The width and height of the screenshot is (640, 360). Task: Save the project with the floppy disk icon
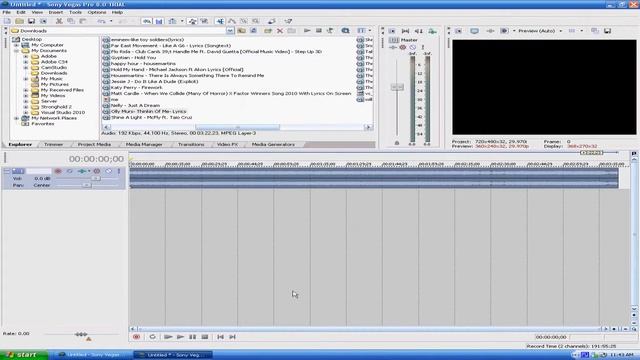pos(31,21)
